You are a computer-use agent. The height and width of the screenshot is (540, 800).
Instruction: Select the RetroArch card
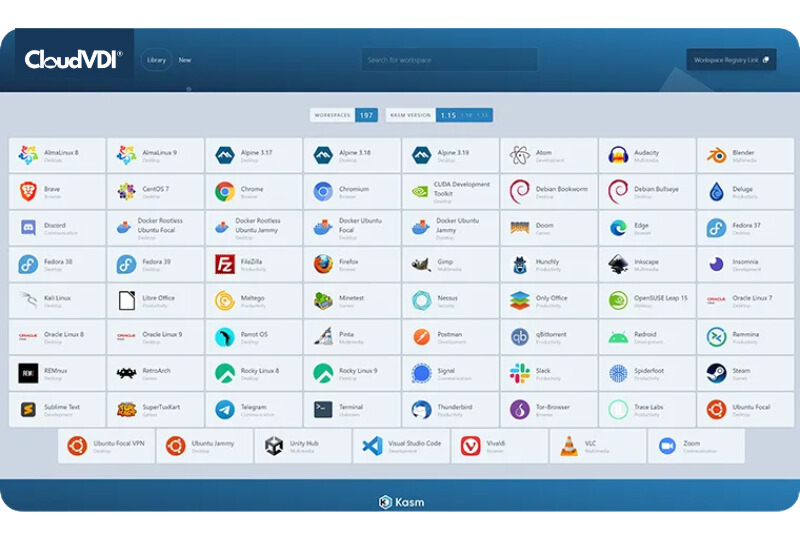[155, 373]
